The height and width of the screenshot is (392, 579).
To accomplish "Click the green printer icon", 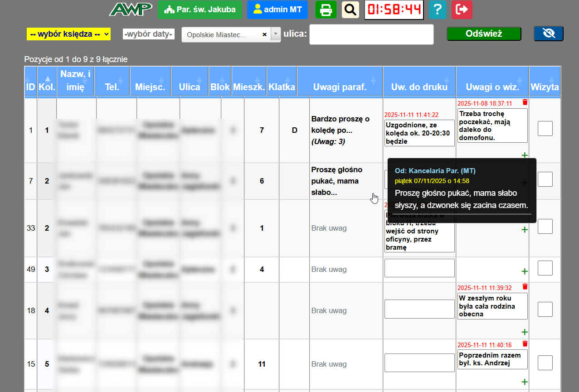I will click(x=326, y=10).
